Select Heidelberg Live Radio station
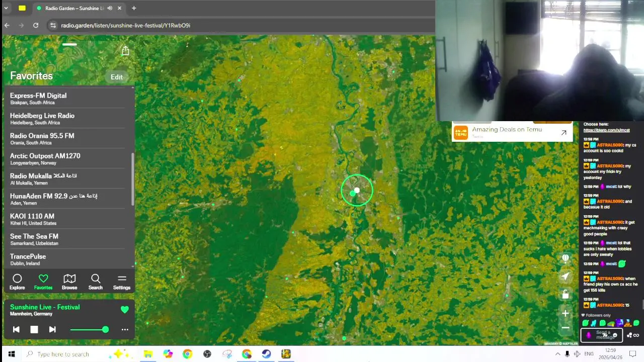 pyautogui.click(x=67, y=119)
